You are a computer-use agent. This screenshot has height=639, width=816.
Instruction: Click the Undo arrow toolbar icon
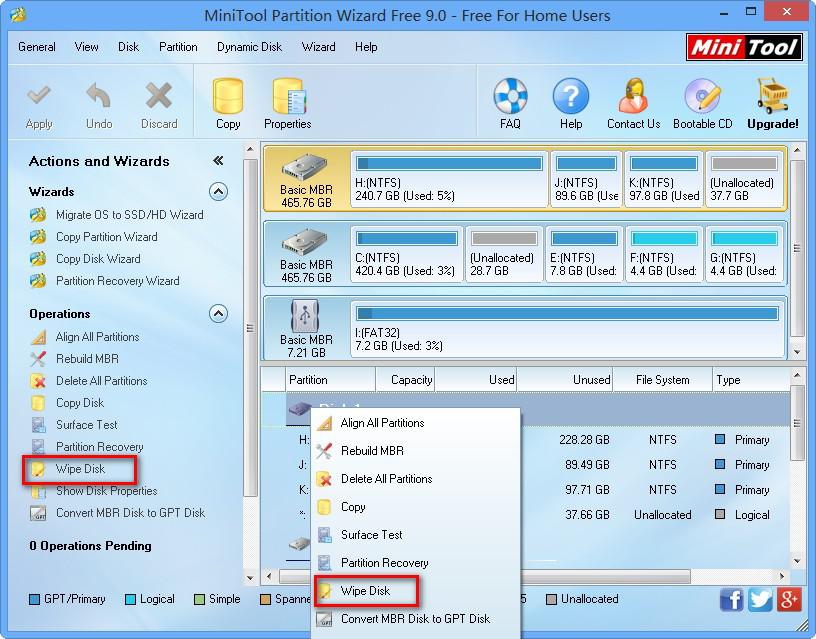(x=98, y=97)
